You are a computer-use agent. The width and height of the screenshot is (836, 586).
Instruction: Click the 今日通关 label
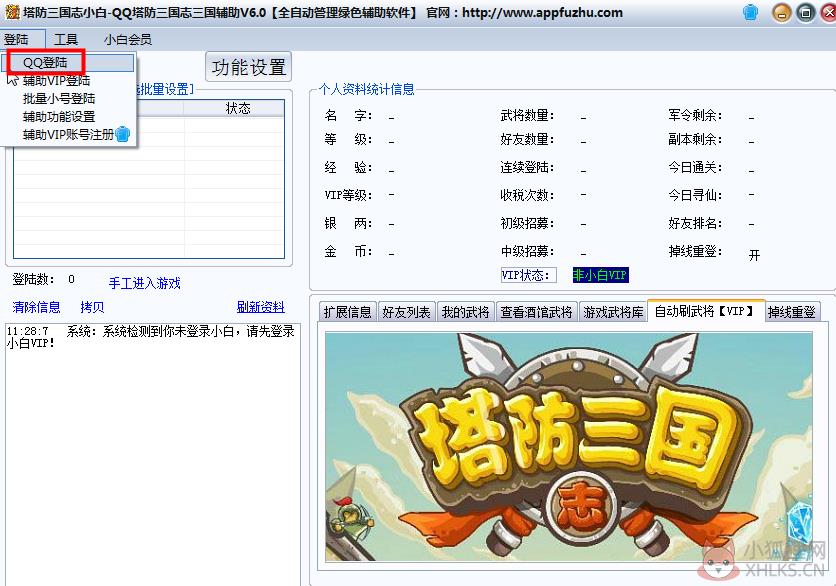696,167
